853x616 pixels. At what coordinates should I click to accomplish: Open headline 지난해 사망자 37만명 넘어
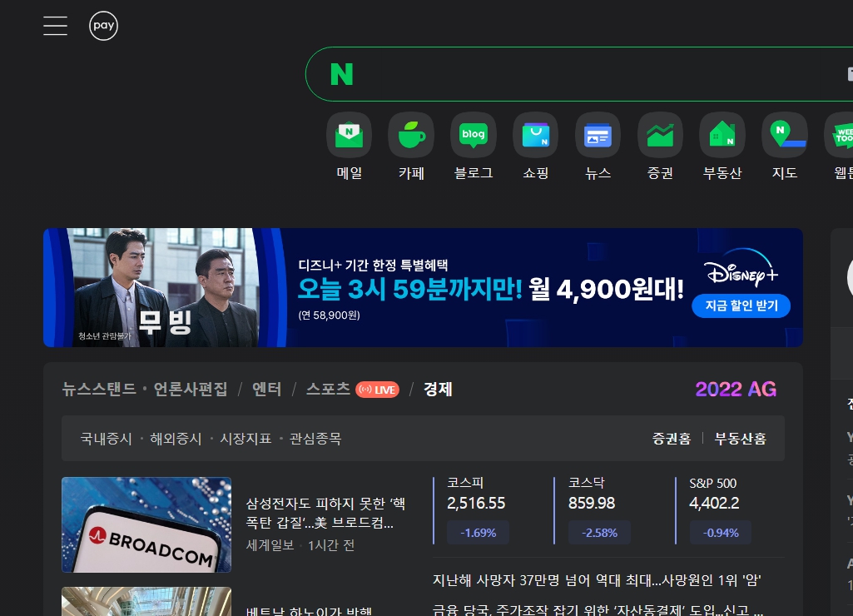[597, 580]
